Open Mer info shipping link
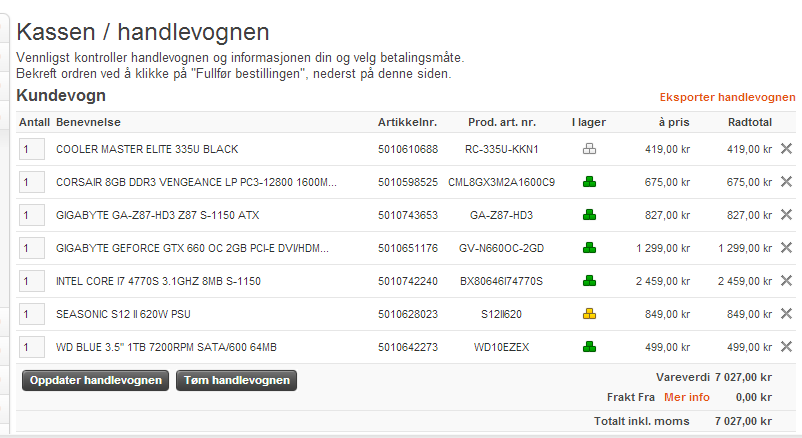802x438 pixels. click(x=686, y=397)
